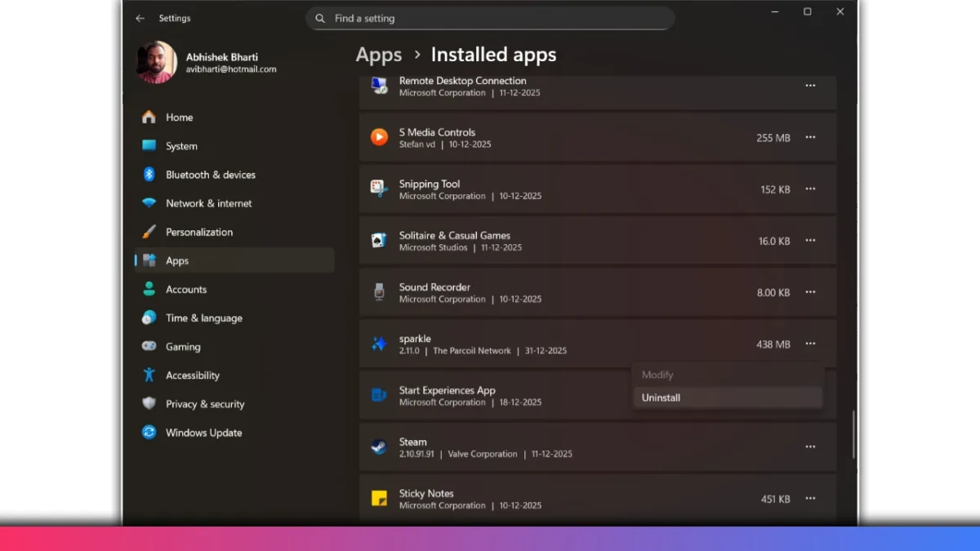Click the Privacy & security shield icon
980x551 pixels.
[x=149, y=403]
